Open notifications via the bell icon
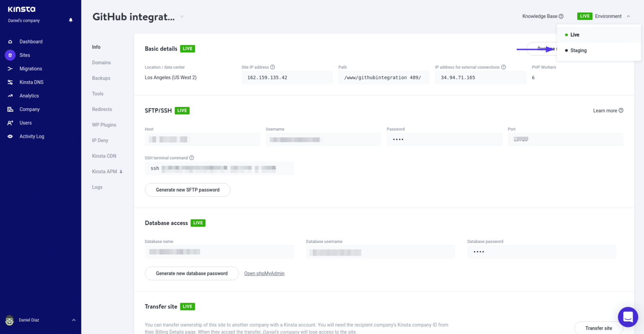 (x=70, y=20)
